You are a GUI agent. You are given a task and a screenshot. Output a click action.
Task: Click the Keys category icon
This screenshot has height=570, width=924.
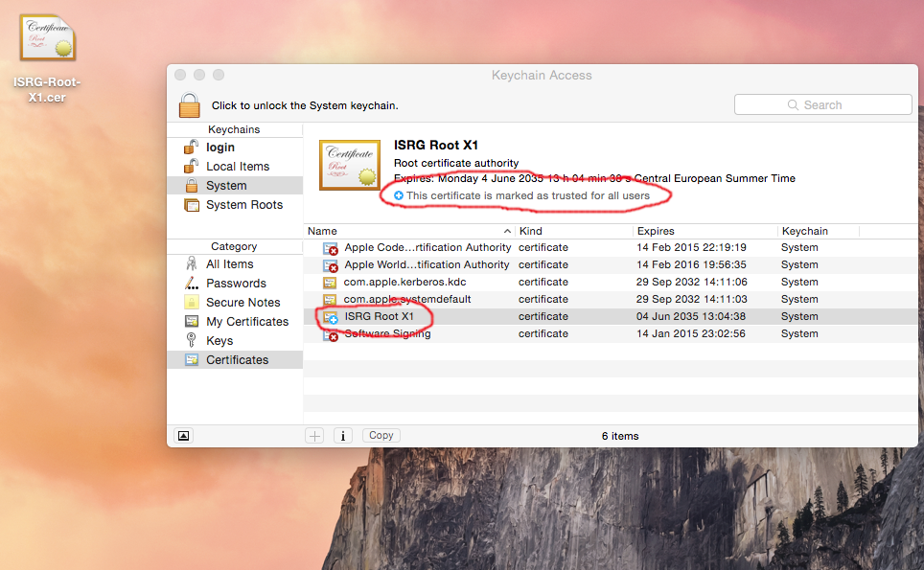click(191, 340)
